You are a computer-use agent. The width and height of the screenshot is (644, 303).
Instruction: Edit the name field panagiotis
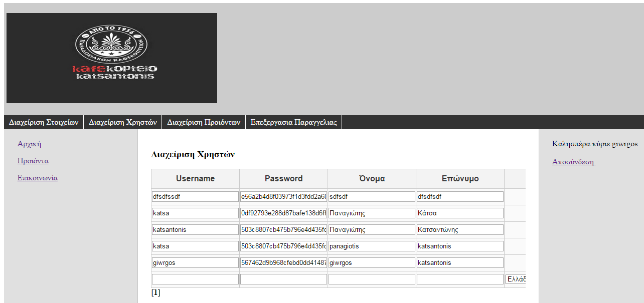[x=372, y=246]
